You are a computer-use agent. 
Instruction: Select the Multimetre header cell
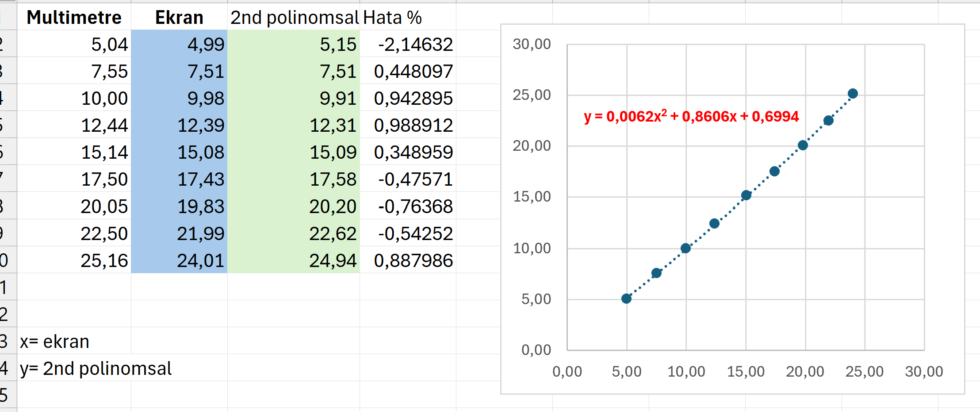pos(74,17)
